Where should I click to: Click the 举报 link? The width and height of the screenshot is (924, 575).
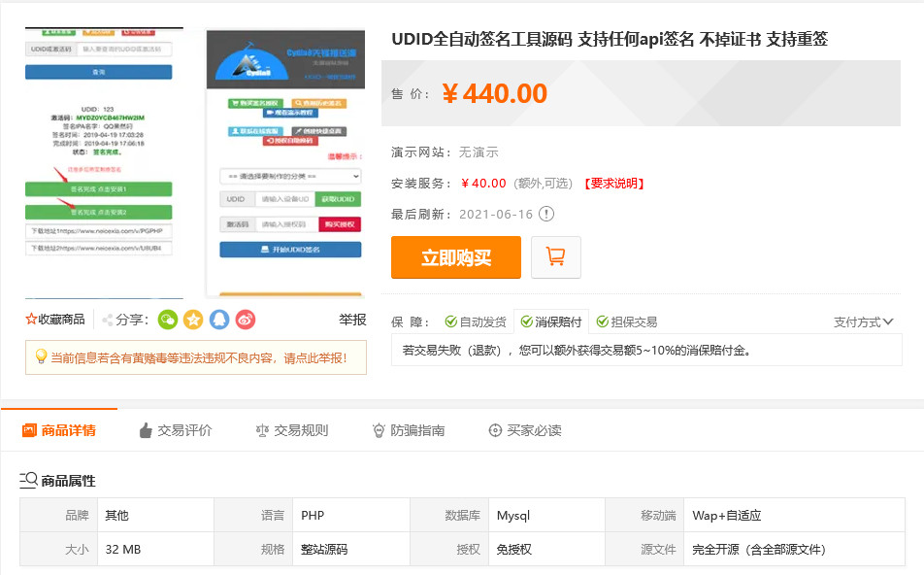click(352, 320)
